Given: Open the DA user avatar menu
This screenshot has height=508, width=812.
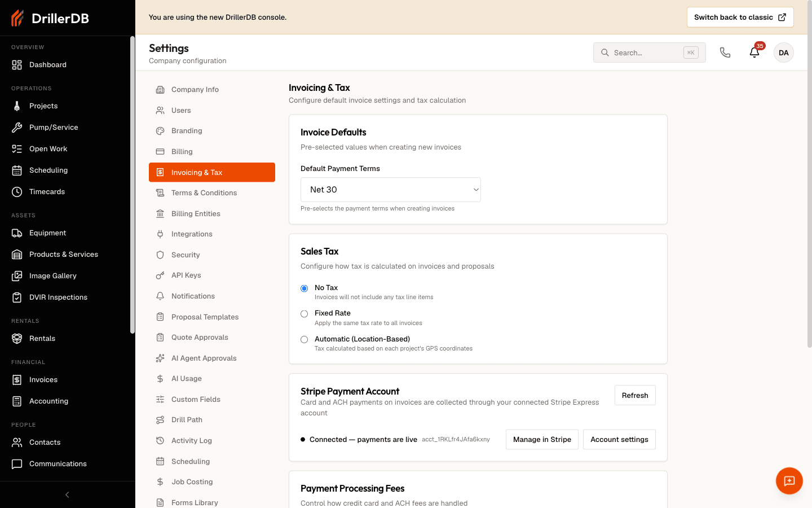Looking at the screenshot, I should click(784, 52).
